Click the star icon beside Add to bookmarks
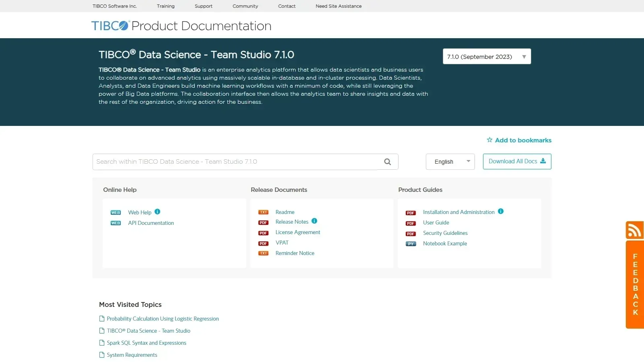This screenshot has height=362, width=644. click(x=489, y=140)
